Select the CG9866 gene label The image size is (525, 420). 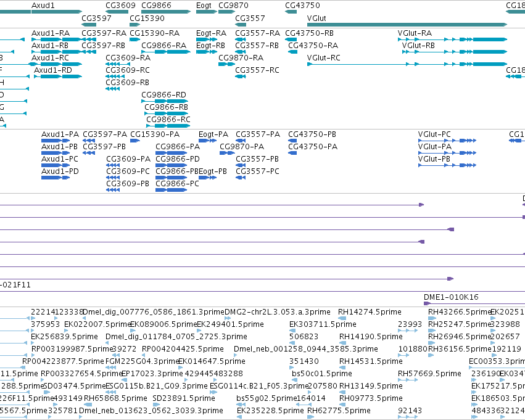click(156, 6)
